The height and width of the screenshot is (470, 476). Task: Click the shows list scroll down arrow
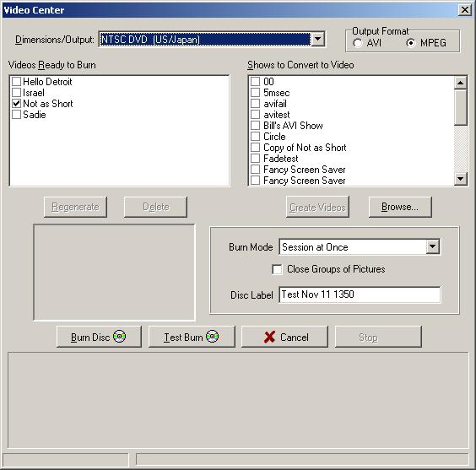(461, 179)
